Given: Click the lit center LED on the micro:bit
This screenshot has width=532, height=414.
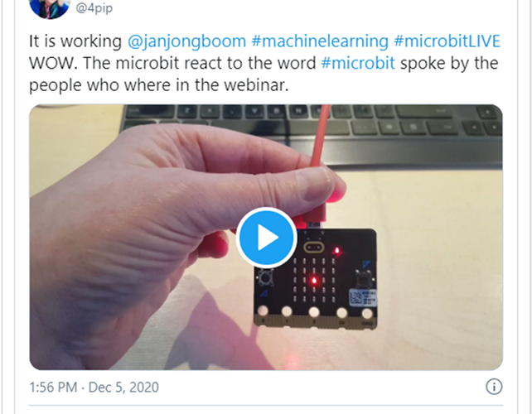Looking at the screenshot, I should click(314, 281).
